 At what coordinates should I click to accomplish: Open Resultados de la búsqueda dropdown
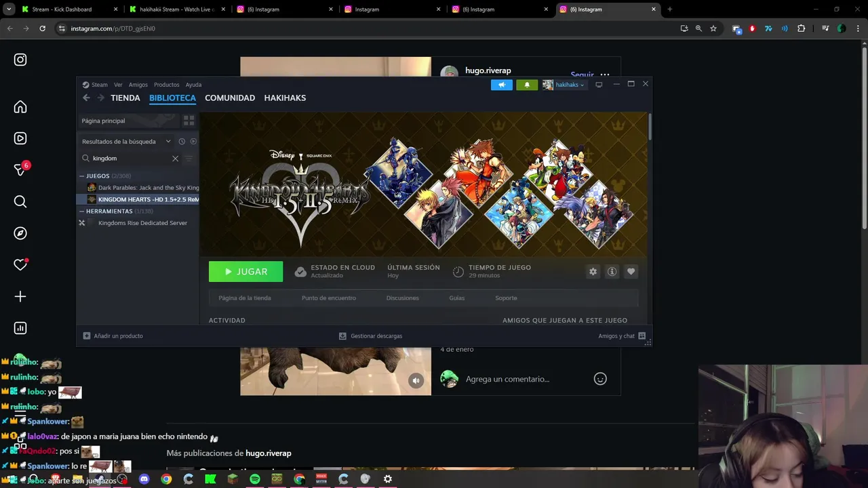click(x=126, y=142)
